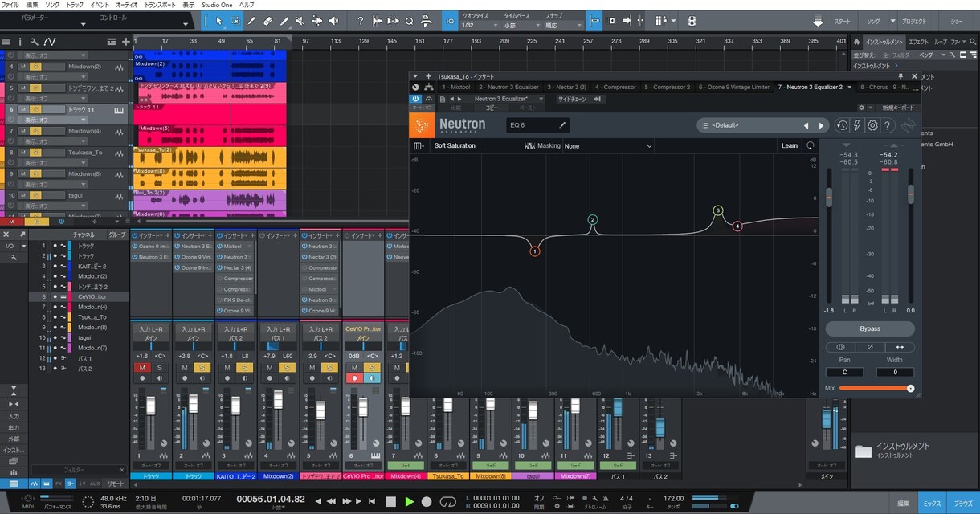Select the arrow tool in the toolbar
980x514 pixels.
[219, 21]
